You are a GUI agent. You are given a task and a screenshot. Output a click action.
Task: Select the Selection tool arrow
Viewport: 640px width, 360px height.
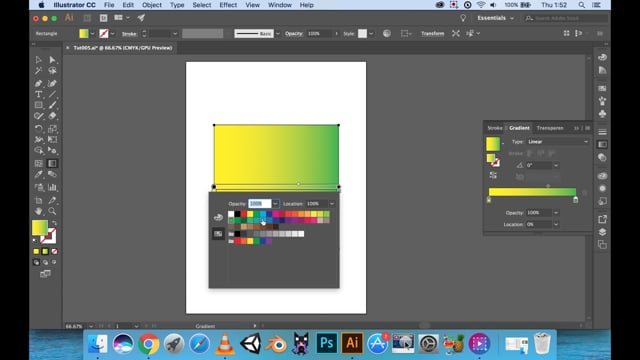[x=38, y=60]
